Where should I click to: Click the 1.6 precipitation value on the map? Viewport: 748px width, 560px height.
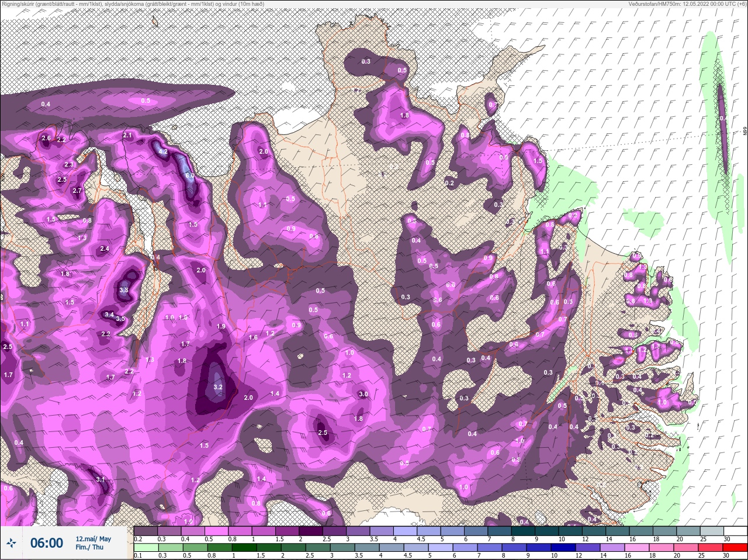(254, 337)
